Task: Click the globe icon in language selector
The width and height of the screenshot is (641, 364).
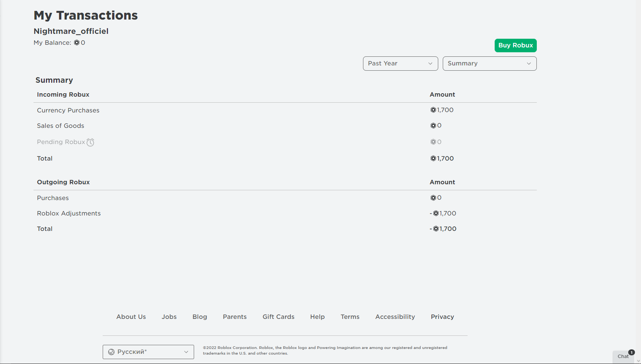Action: (x=111, y=352)
